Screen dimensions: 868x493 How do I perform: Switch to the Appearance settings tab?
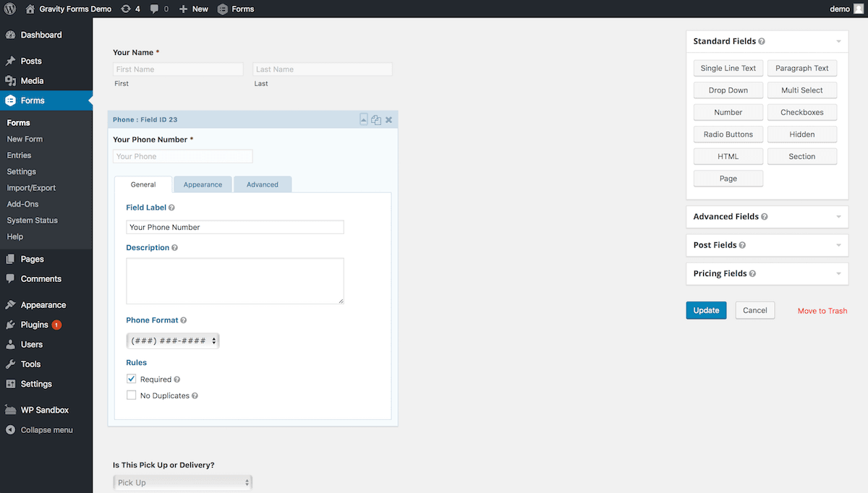(x=203, y=184)
